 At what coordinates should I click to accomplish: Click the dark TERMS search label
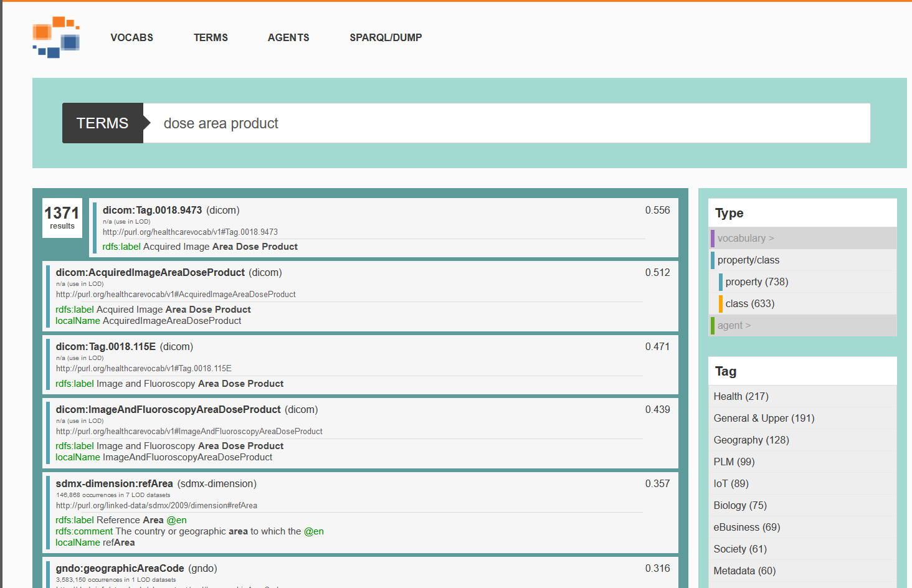coord(103,123)
